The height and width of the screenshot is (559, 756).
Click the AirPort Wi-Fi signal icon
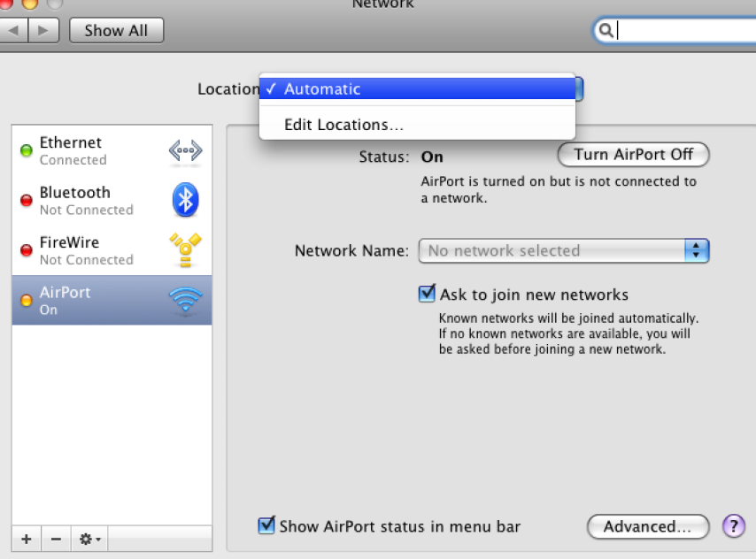(186, 300)
